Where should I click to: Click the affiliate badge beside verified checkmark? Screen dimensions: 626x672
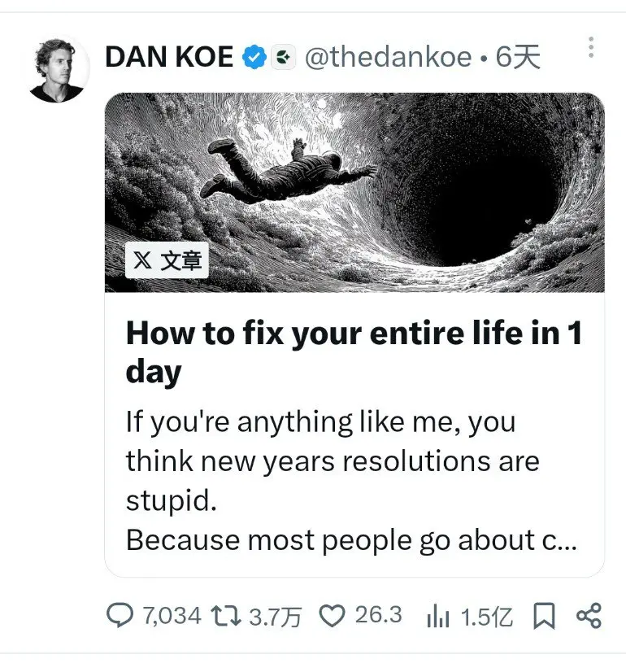(x=283, y=57)
